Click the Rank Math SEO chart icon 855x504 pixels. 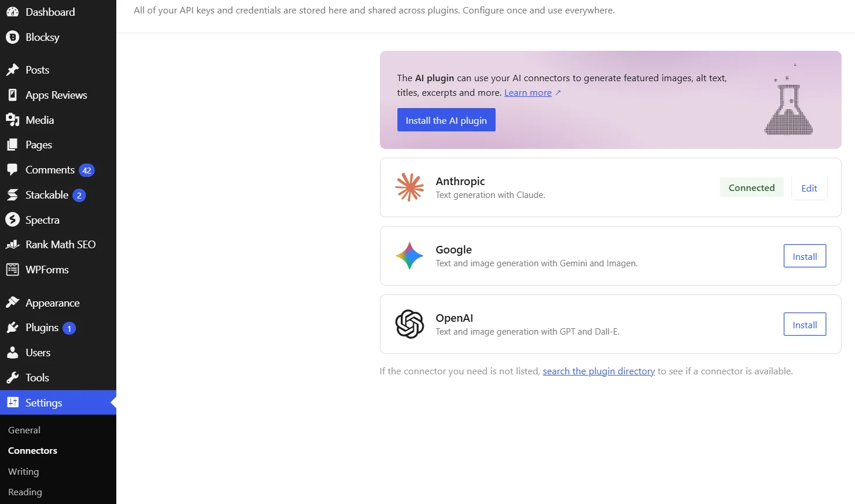coord(12,244)
